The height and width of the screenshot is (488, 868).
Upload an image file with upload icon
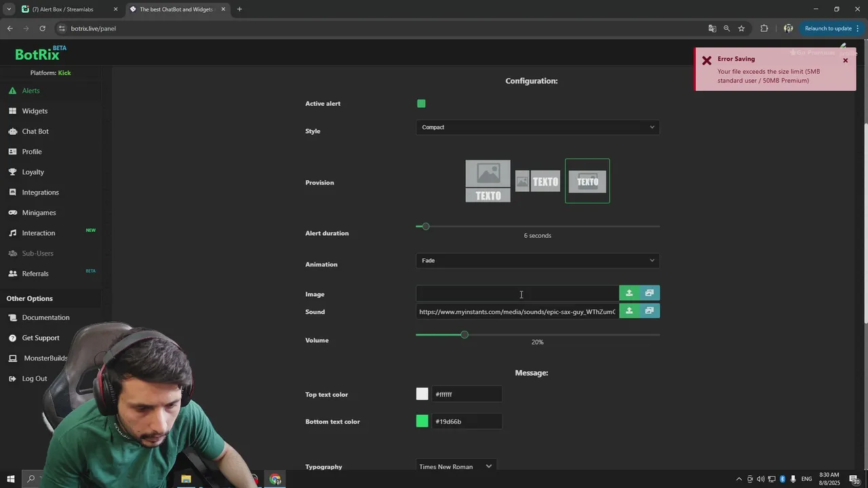629,293
